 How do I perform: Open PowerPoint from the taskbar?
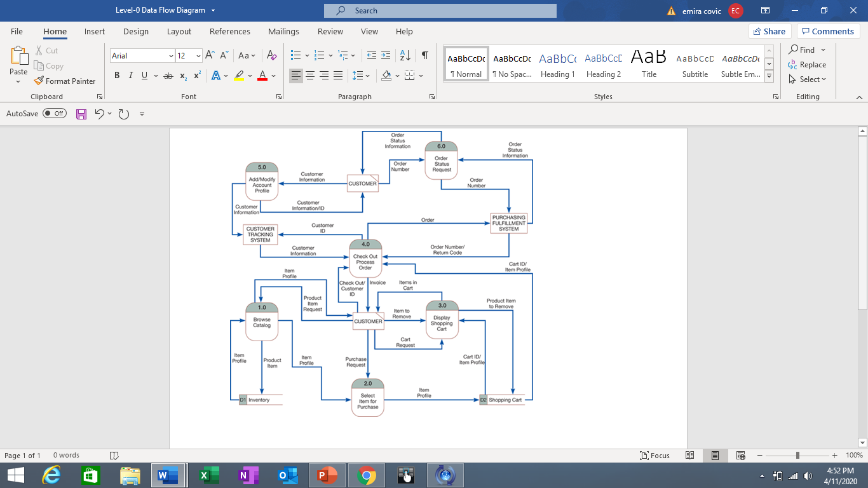click(x=327, y=475)
